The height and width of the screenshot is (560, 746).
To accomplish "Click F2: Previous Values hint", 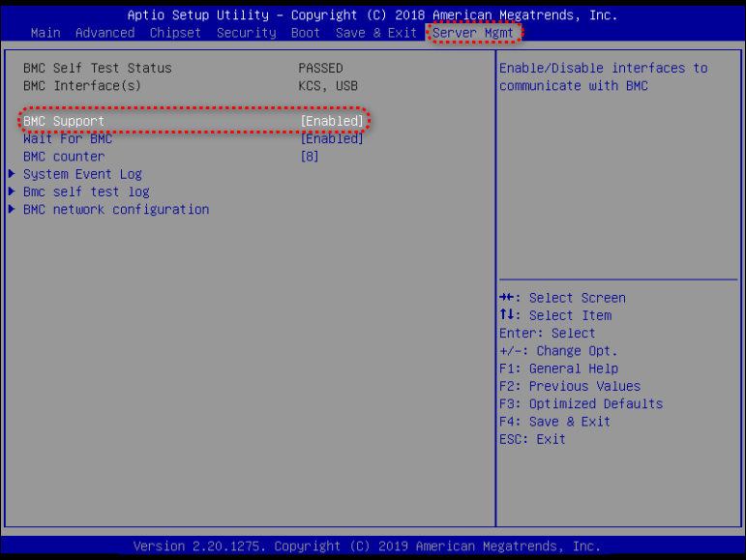I will [x=570, y=387].
